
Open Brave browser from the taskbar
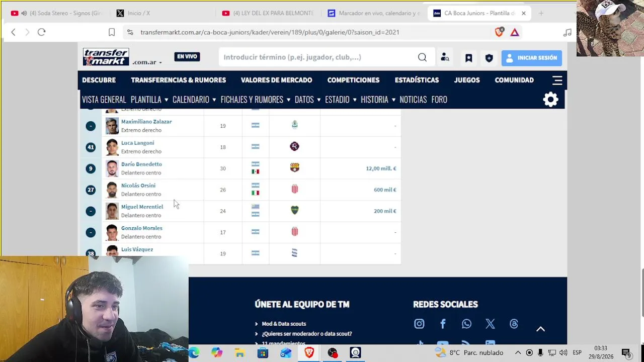click(309, 352)
